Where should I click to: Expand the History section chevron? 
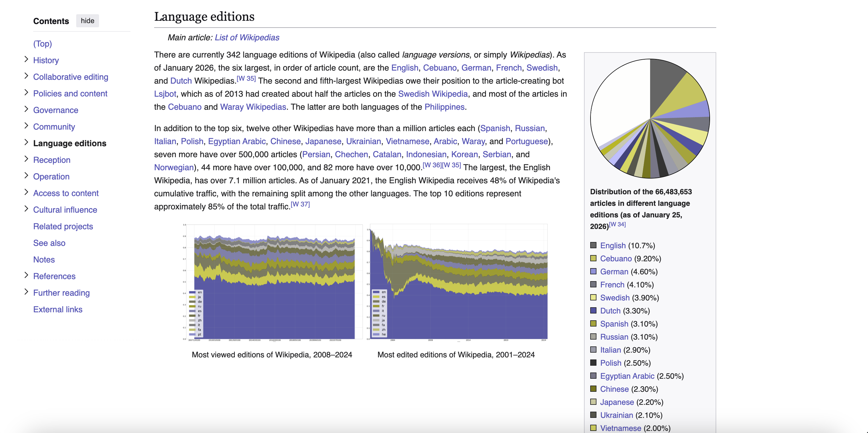tap(26, 59)
